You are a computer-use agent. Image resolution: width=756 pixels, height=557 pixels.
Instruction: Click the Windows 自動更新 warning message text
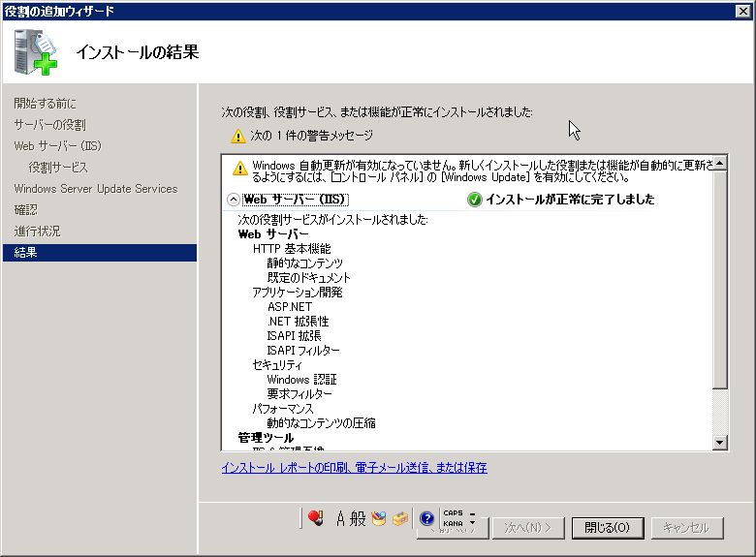coord(482,171)
